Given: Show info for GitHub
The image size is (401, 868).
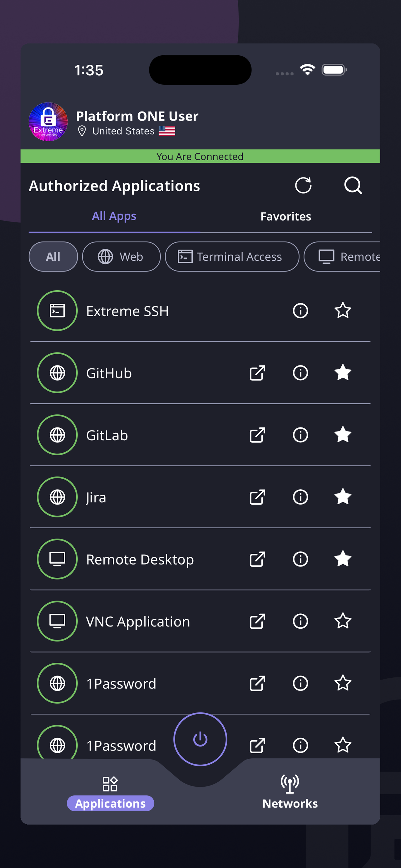Looking at the screenshot, I should coord(300,373).
